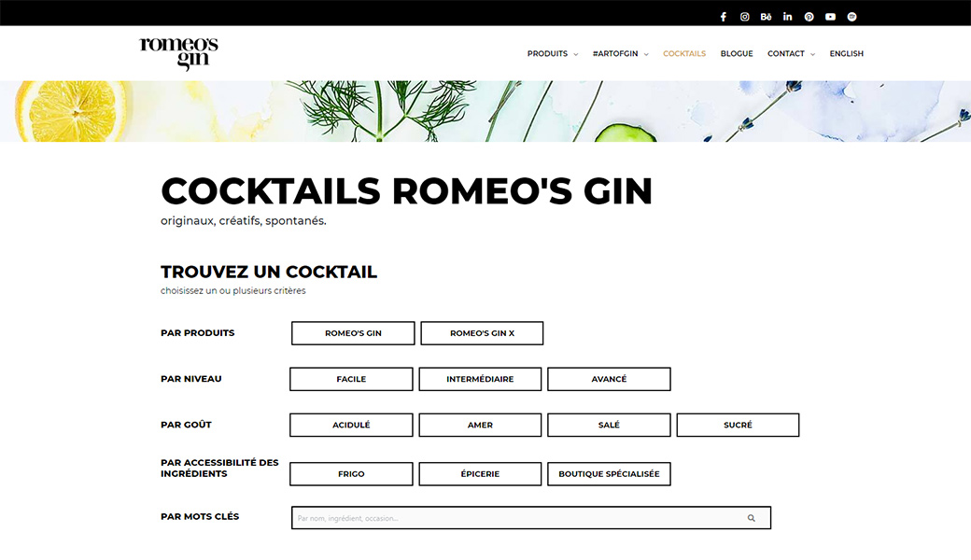Focus the keyword search field
This screenshot has height=560, width=971.
click(530, 518)
